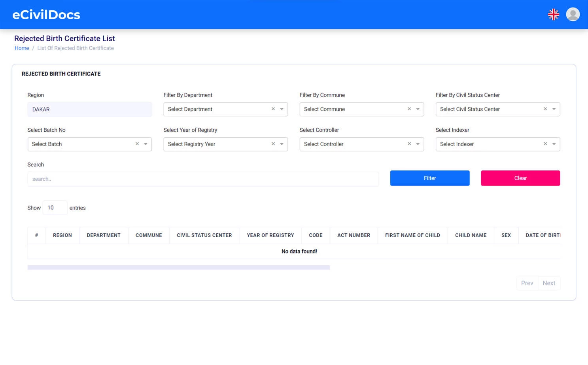Click the blue Filter button
The height and width of the screenshot is (365, 588).
click(429, 178)
